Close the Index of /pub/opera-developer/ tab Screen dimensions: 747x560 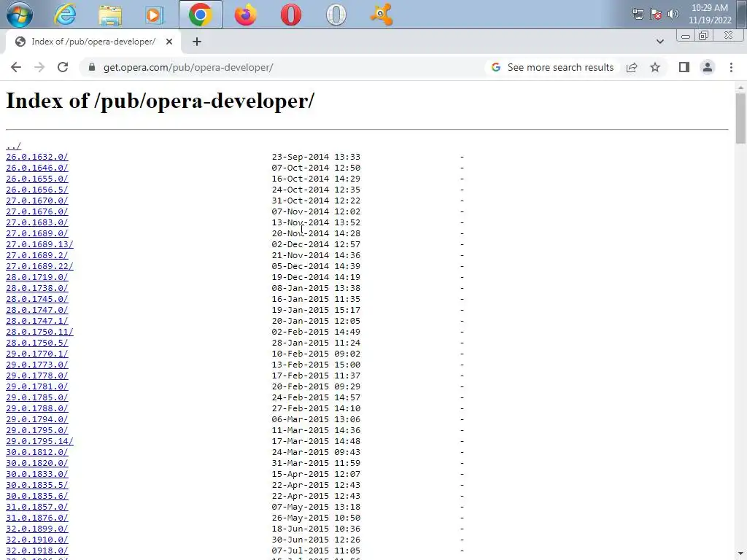click(169, 42)
